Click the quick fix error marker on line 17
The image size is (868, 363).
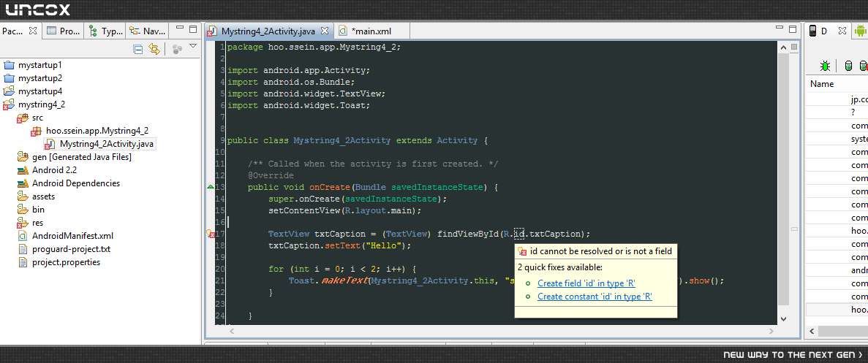point(211,234)
